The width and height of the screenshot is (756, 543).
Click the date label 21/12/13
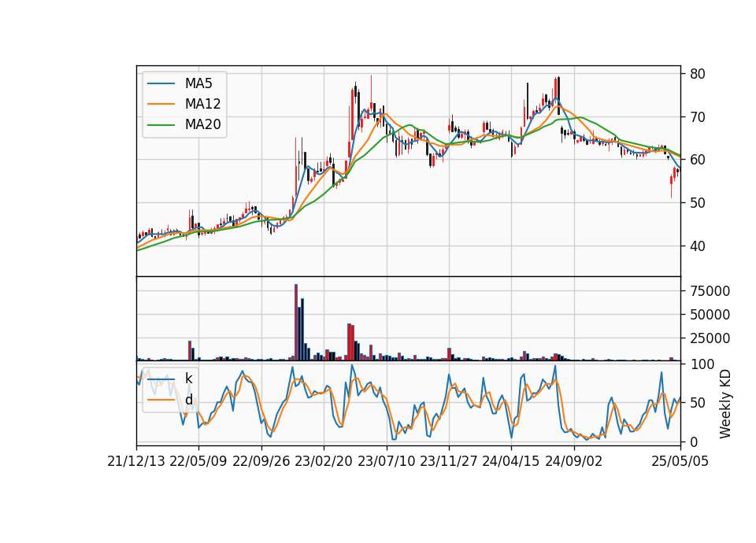coord(136,461)
